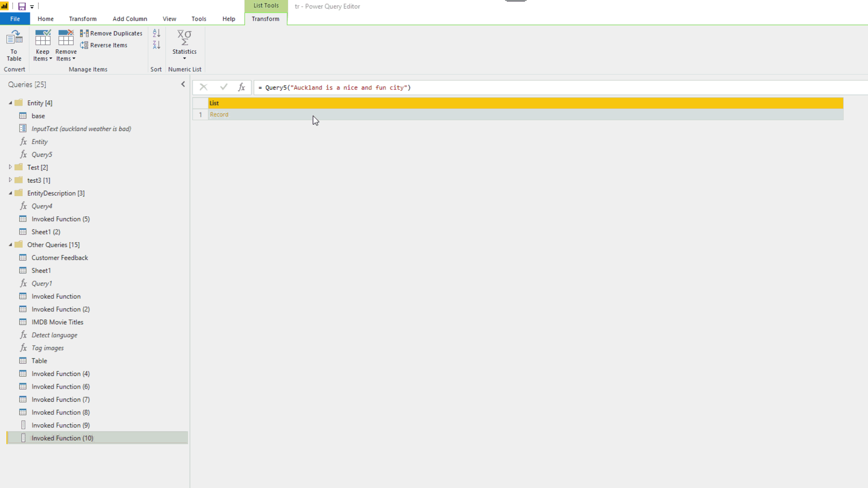
Task: Select the Customer Feedback query
Action: point(60,258)
